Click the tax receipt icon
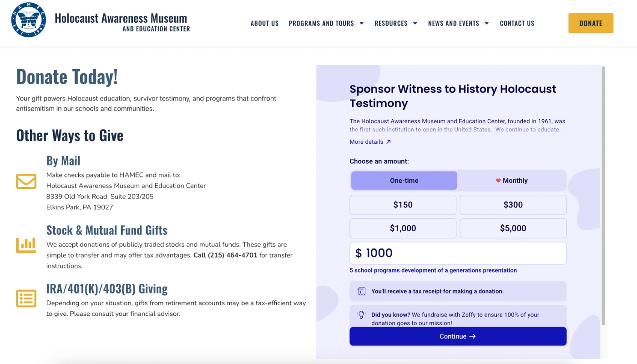Image resolution: width=637 pixels, height=364 pixels. tap(361, 291)
